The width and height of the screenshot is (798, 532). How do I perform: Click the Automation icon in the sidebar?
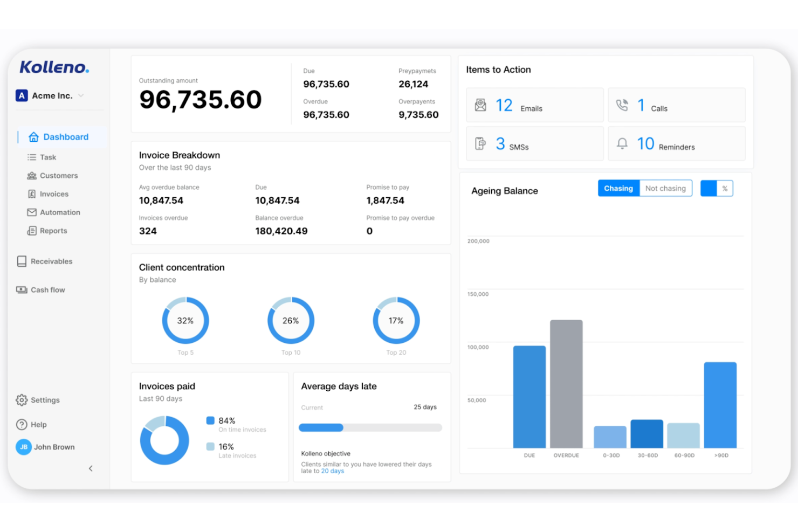[x=31, y=212]
